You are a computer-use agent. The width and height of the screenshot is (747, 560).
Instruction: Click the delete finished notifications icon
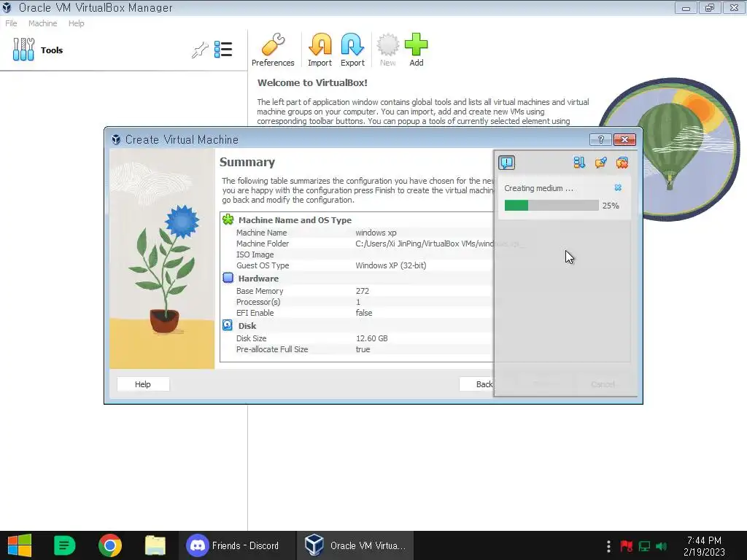point(622,163)
